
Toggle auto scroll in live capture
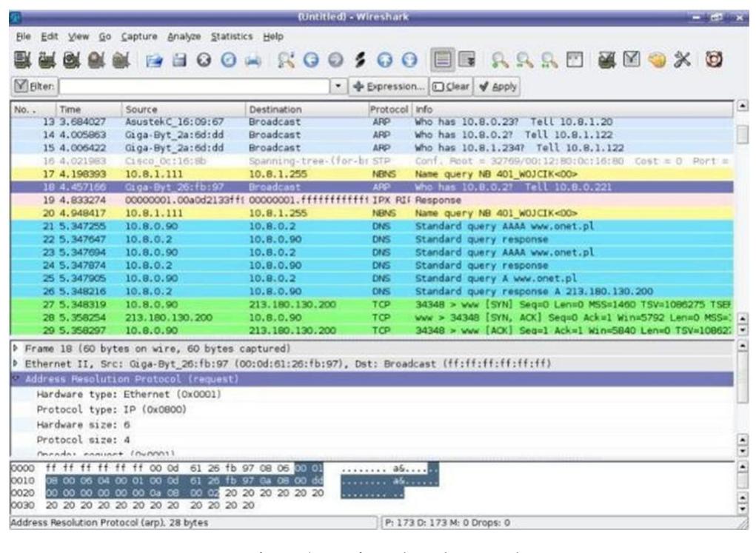pyautogui.click(x=466, y=60)
